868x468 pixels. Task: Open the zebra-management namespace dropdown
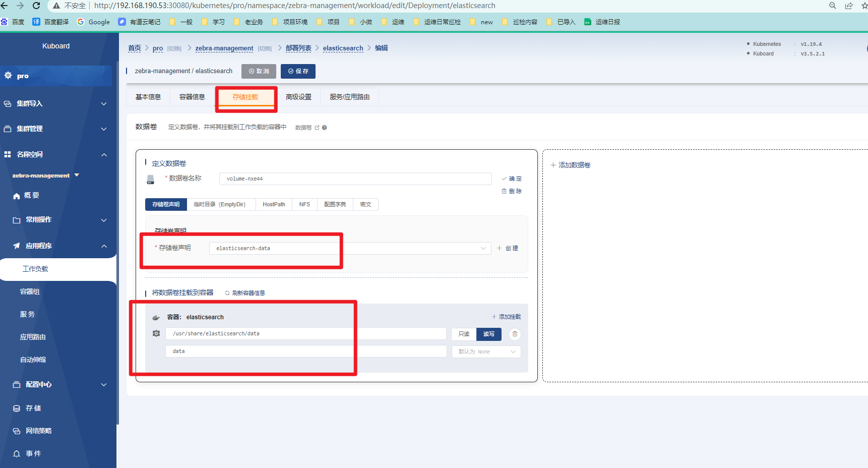[x=46, y=175]
